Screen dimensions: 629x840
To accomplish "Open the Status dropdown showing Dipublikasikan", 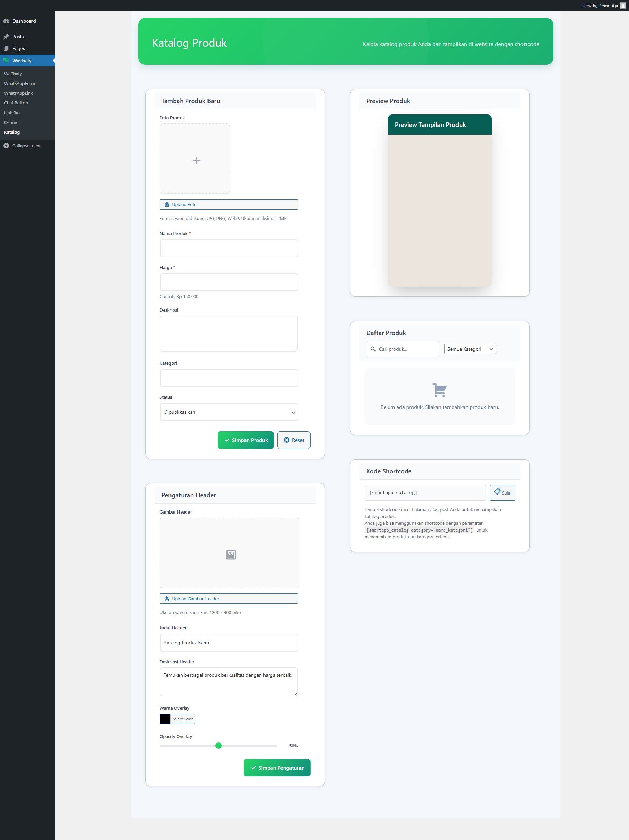I will 229,412.
